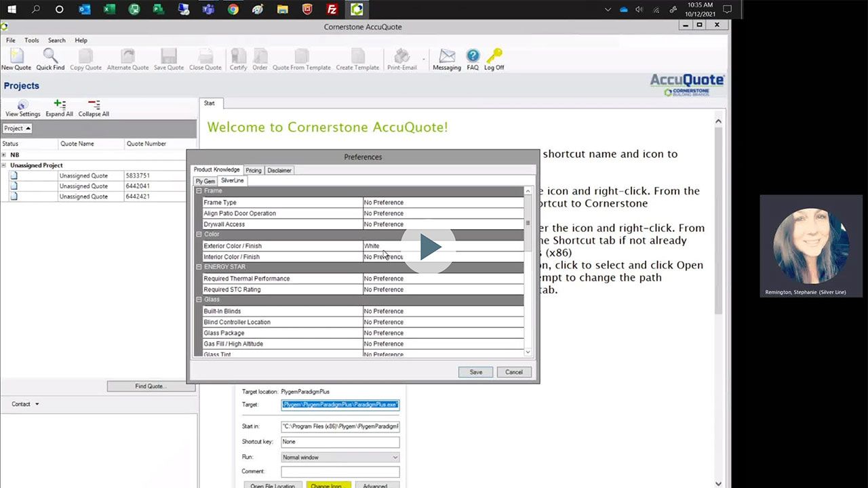
Task: Cancel the Preferences dialog
Action: [x=514, y=372]
